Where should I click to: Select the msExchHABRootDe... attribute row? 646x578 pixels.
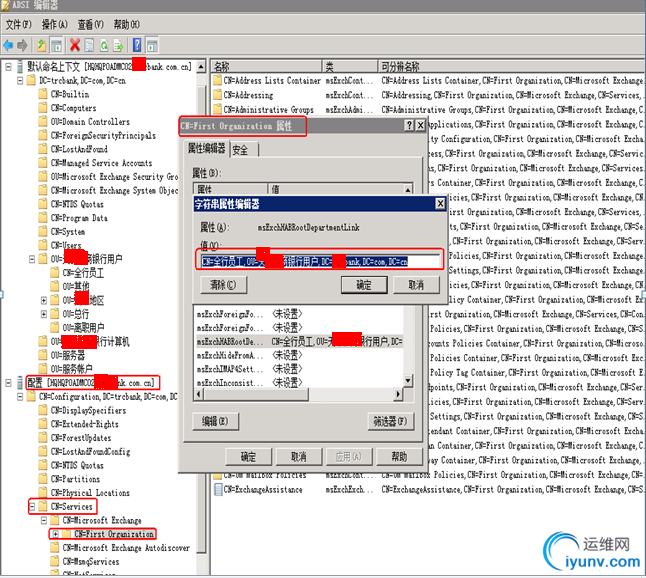click(x=299, y=342)
